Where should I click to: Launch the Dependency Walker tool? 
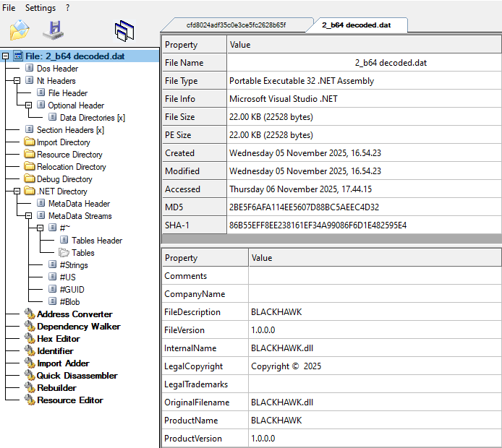click(x=78, y=327)
